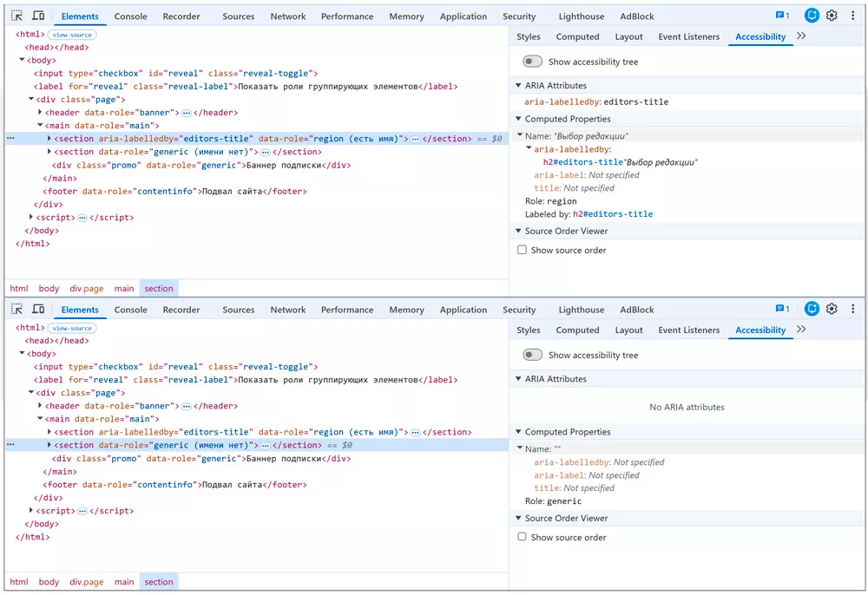Select label reveal-label node in bottom panel
This screenshot has width=868, height=595.
246,380
